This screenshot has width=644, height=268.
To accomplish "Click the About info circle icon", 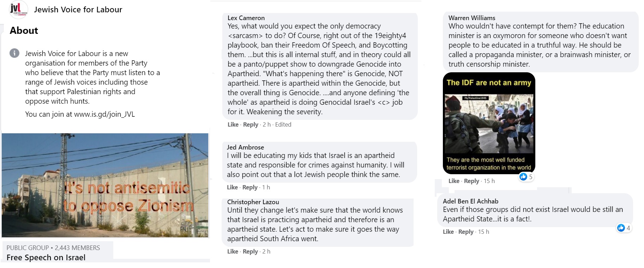I will click(x=14, y=53).
